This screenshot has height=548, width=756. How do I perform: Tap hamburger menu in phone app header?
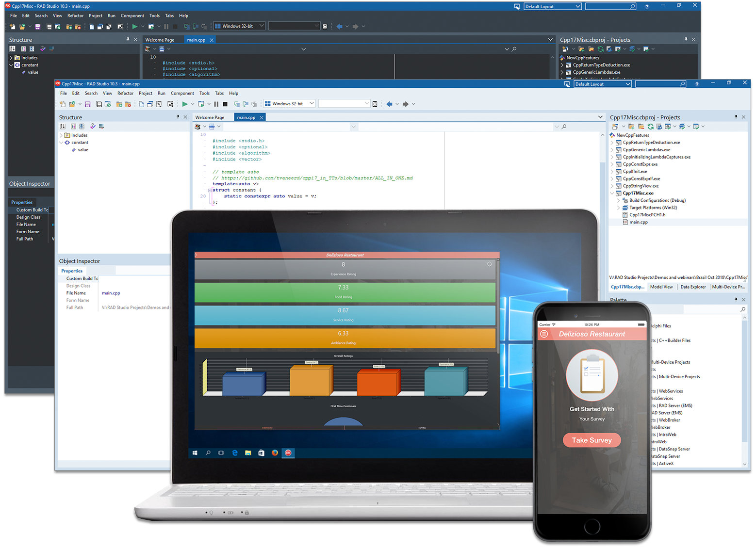544,334
